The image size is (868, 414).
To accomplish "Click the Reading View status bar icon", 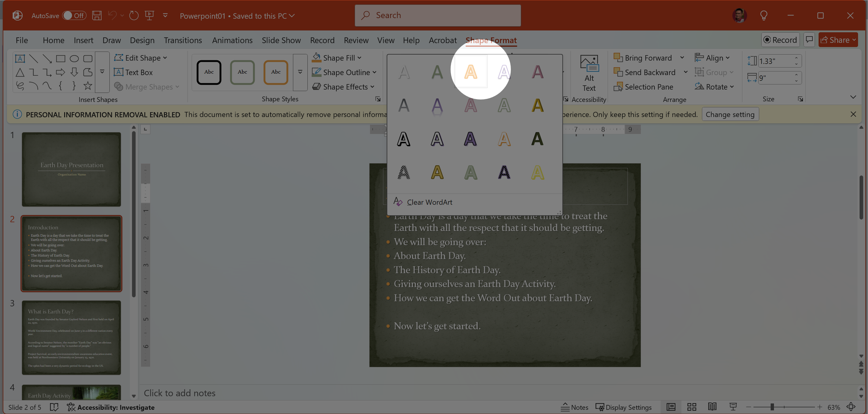I will tap(712, 407).
